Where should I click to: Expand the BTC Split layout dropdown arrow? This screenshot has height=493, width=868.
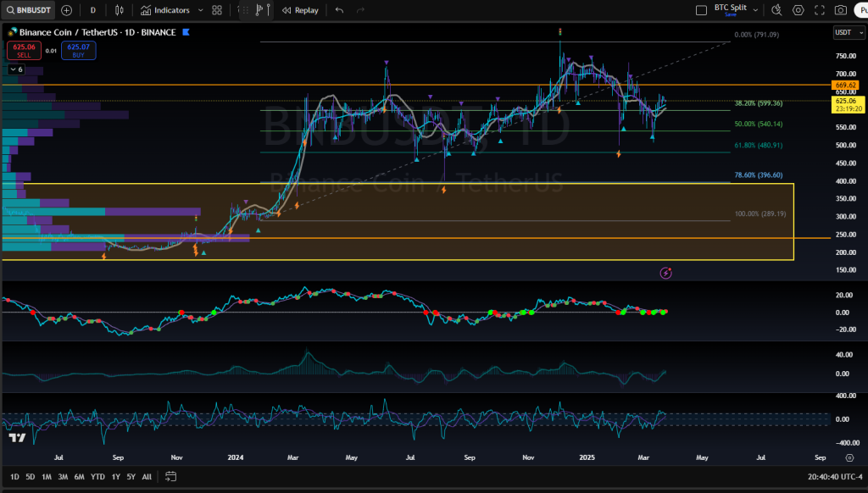click(x=755, y=10)
